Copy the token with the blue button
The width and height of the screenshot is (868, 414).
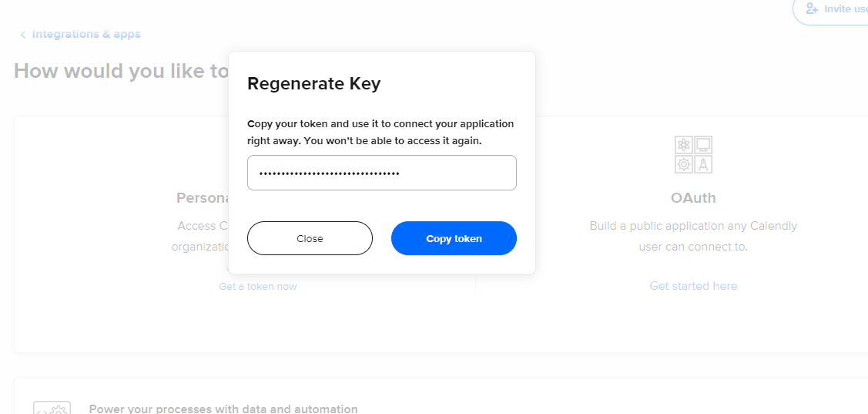click(x=454, y=238)
